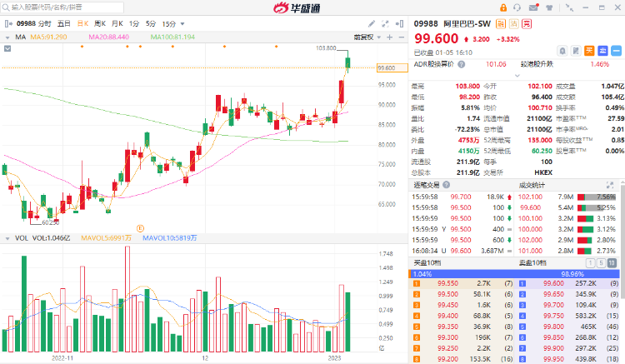Image resolution: width=625 pixels, height=364 pixels.
Task: Remove indicator with minus icon
Action: pyautogui.click(x=402, y=37)
